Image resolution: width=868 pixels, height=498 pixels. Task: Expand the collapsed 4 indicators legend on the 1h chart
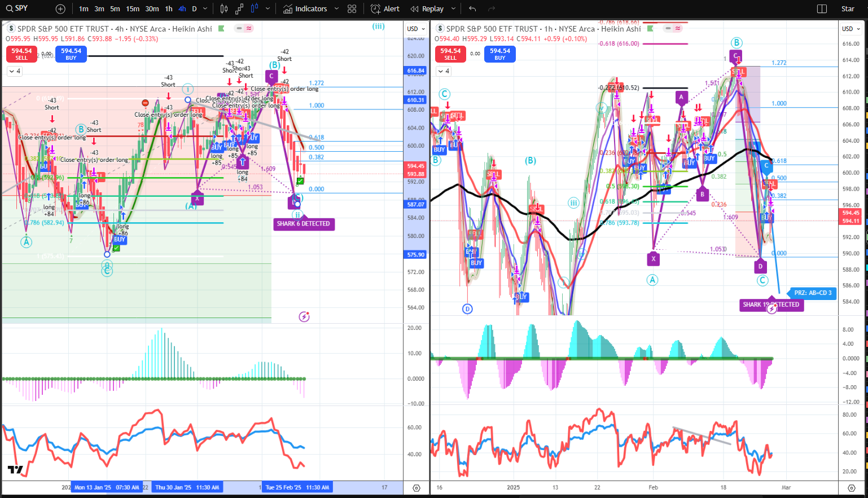444,71
